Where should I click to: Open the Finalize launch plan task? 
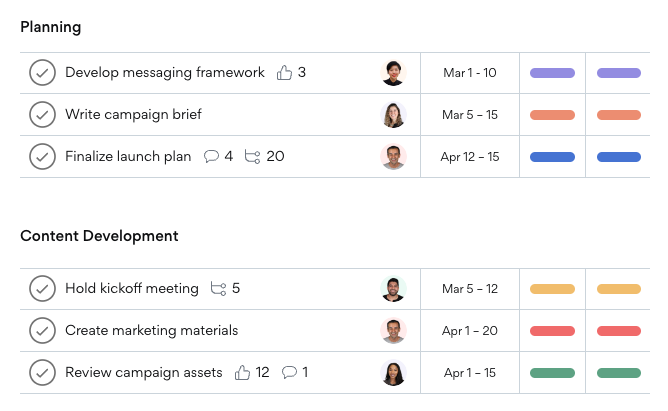click(128, 157)
